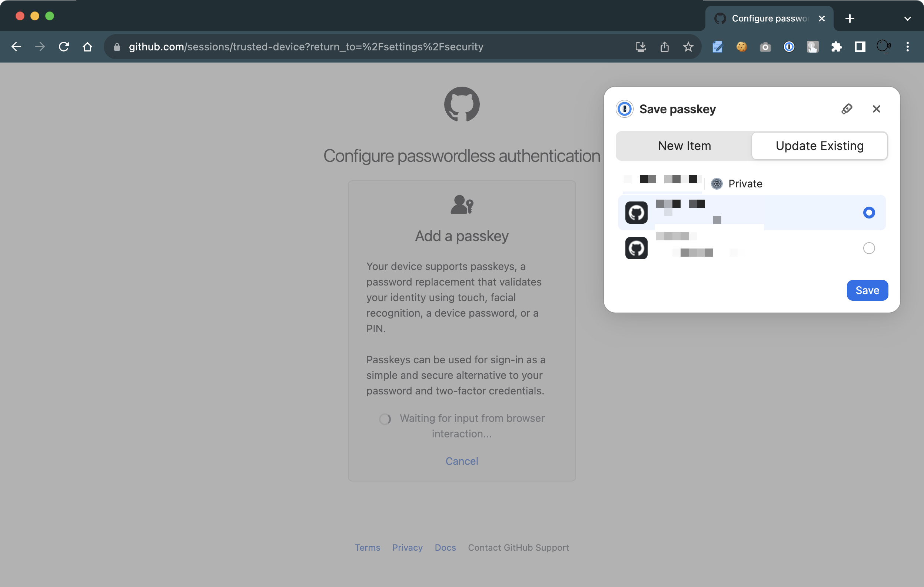Click the passkey link icon in dialog header
The height and width of the screenshot is (587, 924).
(x=847, y=109)
